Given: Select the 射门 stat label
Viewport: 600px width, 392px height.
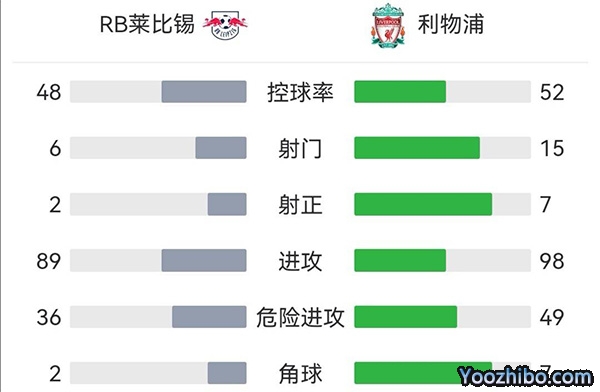Looking at the screenshot, I should click(x=300, y=148).
